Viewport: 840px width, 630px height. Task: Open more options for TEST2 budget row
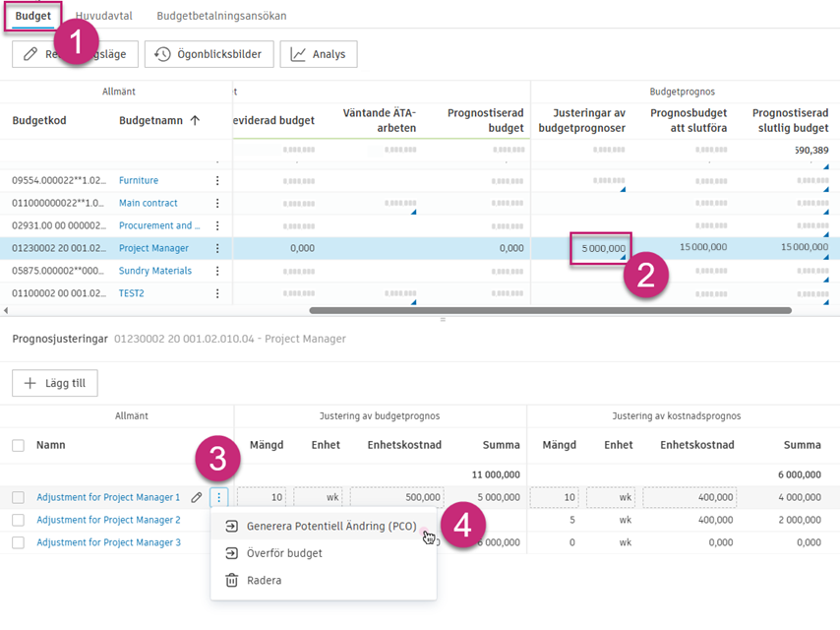click(x=217, y=293)
